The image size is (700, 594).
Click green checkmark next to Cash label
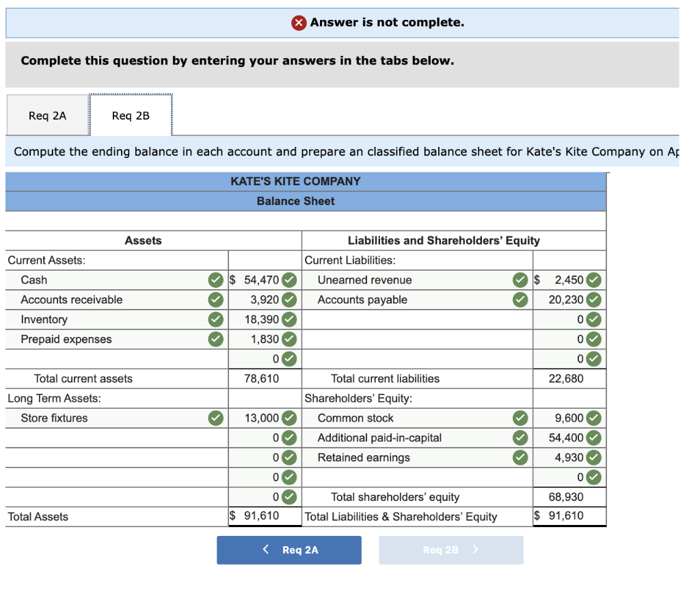(215, 280)
